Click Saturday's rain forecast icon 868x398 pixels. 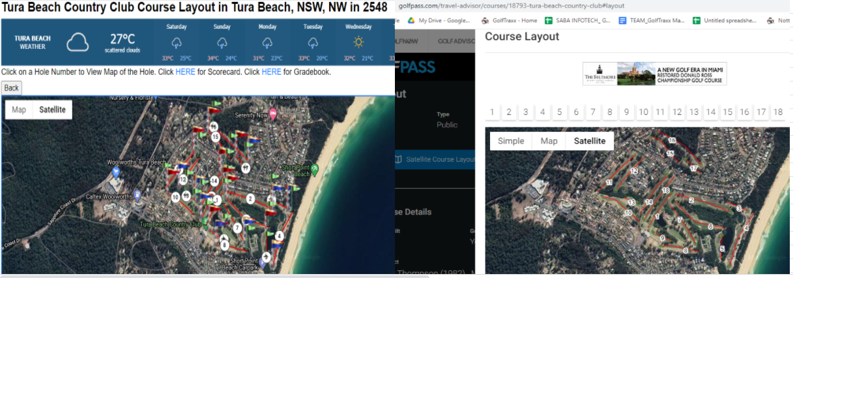click(177, 42)
